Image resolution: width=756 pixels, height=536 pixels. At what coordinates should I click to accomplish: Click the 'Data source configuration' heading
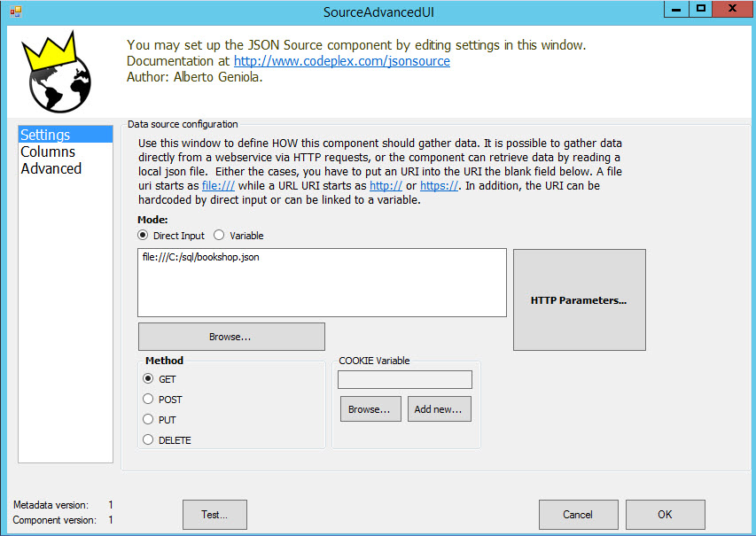(183, 124)
